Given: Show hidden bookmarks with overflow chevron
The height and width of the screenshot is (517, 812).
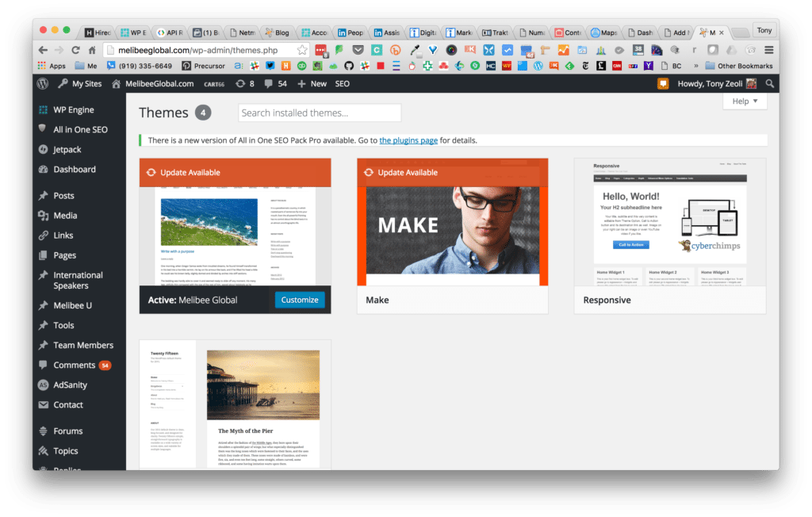Looking at the screenshot, I should tap(695, 66).
